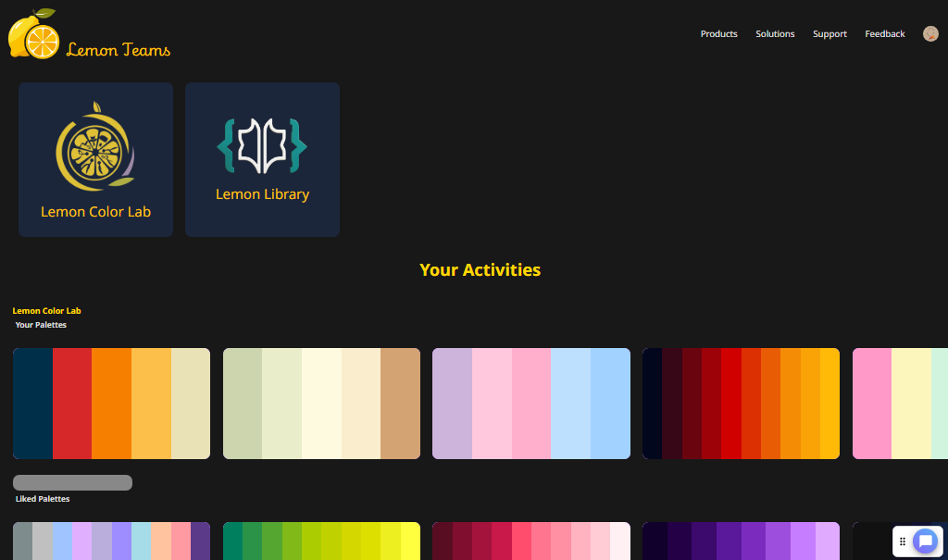The height and width of the screenshot is (560, 948).
Task: Select the dark navy swatch in first palette
Action: point(32,404)
